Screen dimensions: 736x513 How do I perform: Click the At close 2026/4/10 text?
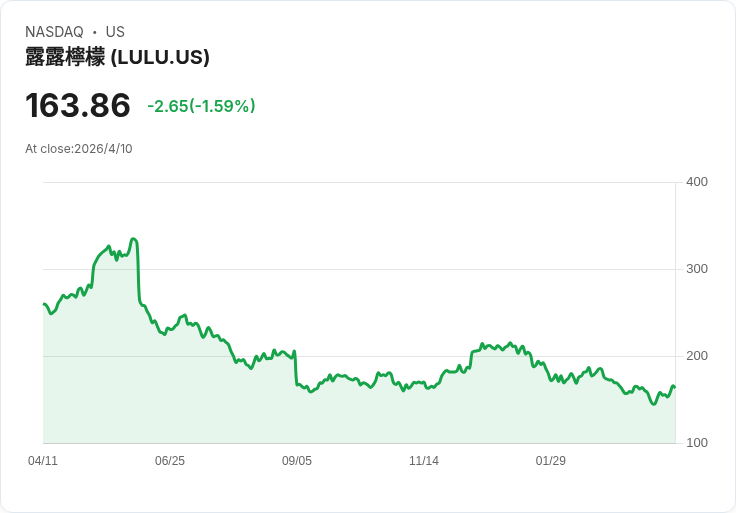click(x=79, y=149)
